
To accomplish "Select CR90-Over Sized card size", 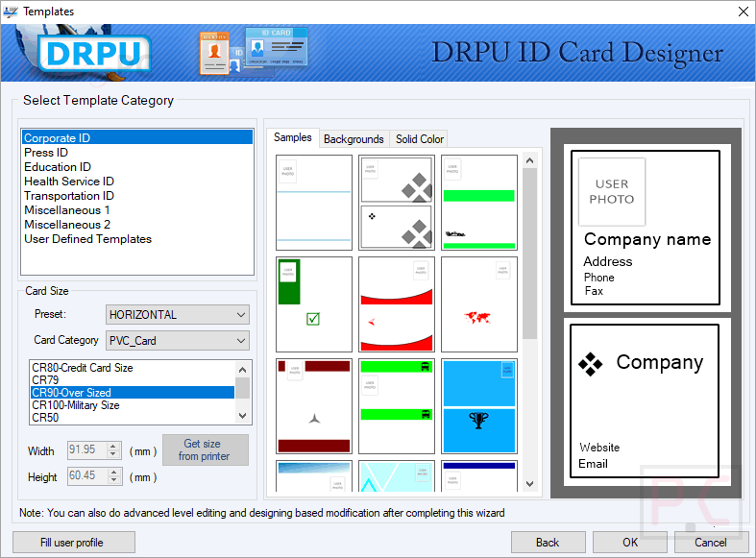I will pyautogui.click(x=133, y=393).
